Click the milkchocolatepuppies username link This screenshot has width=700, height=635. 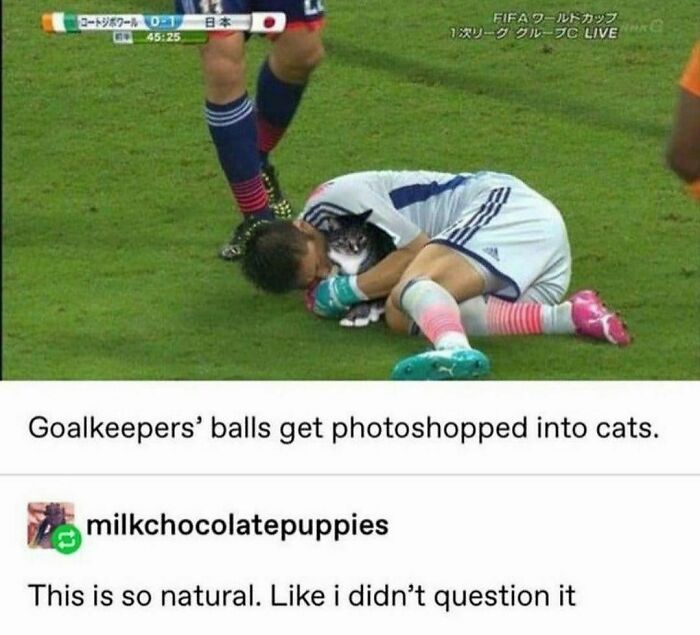pyautogui.click(x=237, y=525)
